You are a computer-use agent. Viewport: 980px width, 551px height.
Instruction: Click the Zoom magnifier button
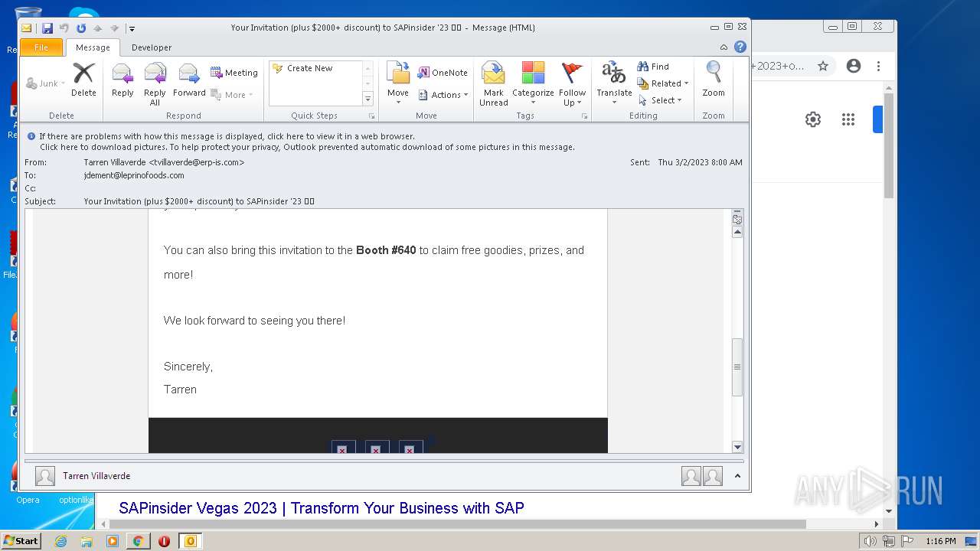[x=714, y=80]
